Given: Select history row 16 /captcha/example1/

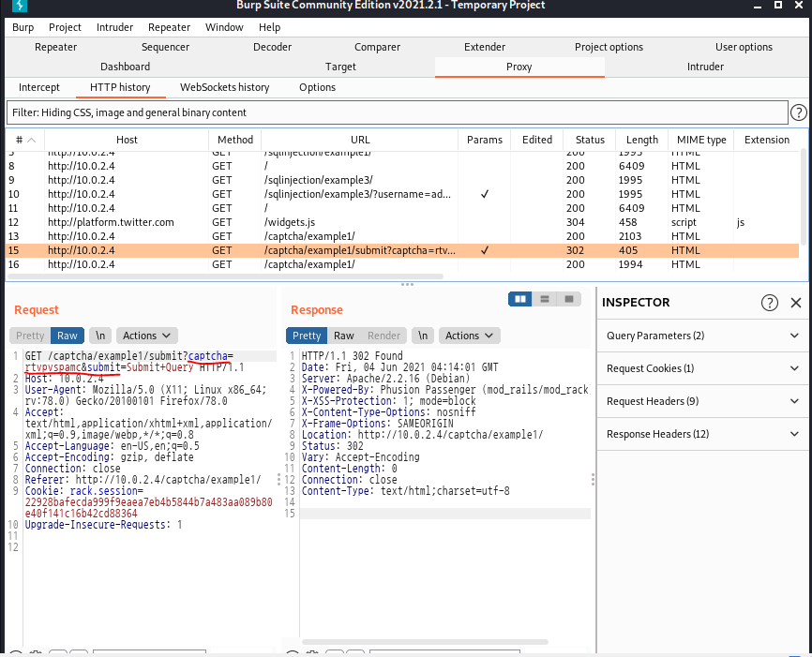Looking at the screenshot, I should 403,264.
